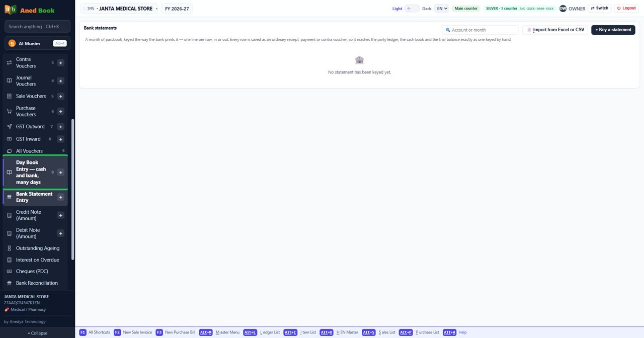Toggle the Light/Dark theme switch
Image resolution: width=644 pixels, height=338 pixels.
point(412,9)
